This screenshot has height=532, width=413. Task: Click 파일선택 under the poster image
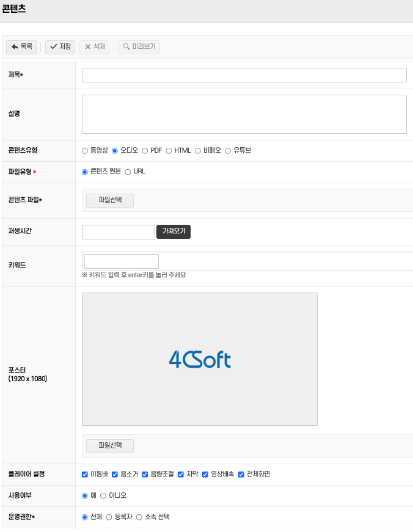tap(110, 446)
